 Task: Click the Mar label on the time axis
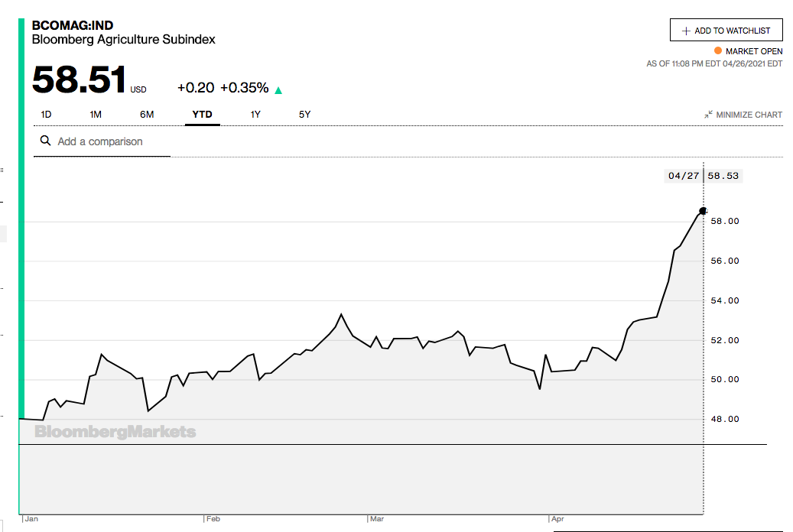377,519
